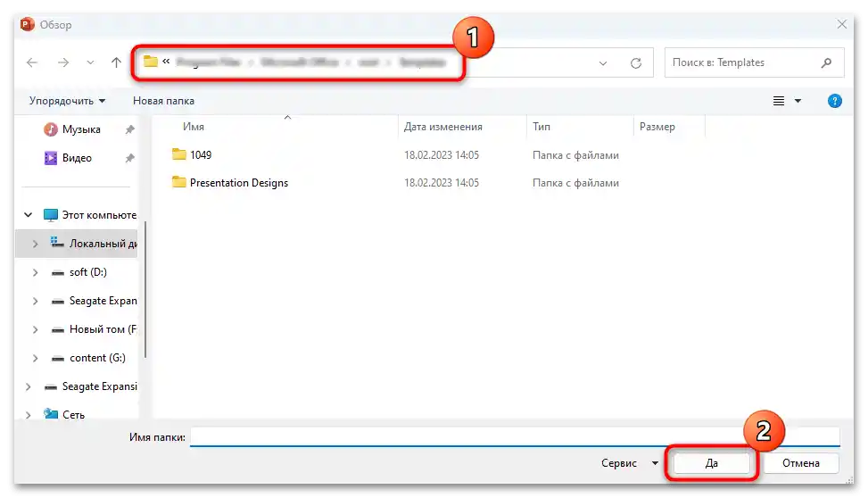Open Музыка in the navigation pane
The width and height of the screenshot is (868, 498).
click(x=81, y=129)
